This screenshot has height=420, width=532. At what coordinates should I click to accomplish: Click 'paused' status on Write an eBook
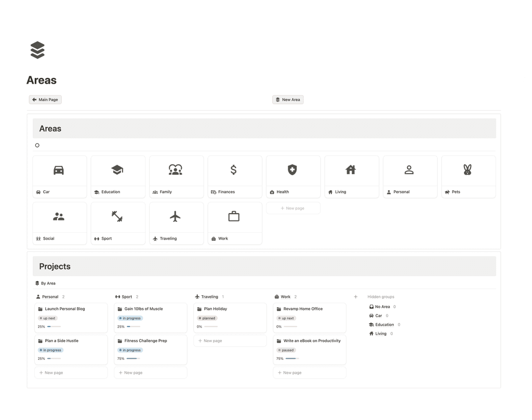(286, 350)
